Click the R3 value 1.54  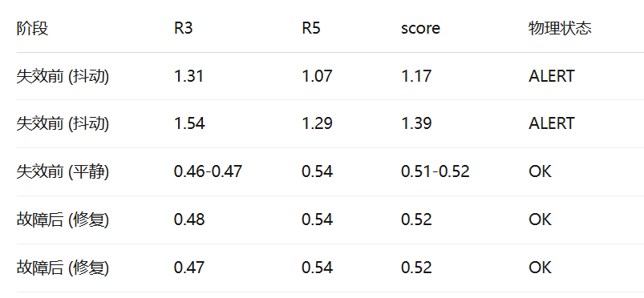click(189, 123)
